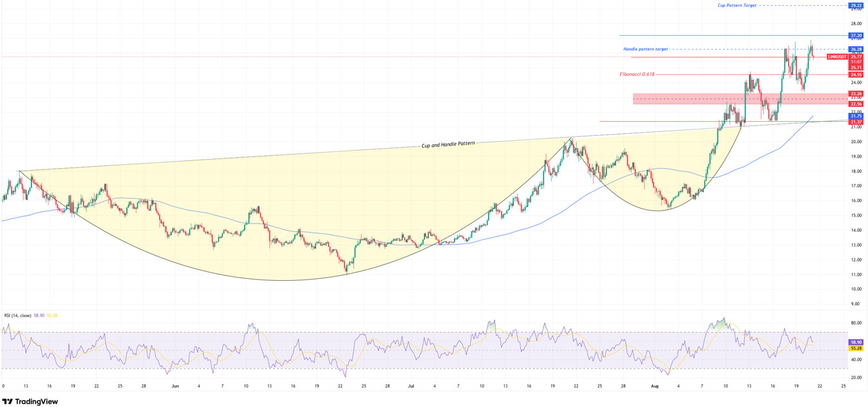Image resolution: width=868 pixels, height=407 pixels.
Task: Select the Cup and Handle Pattern label
Action: 448,144
